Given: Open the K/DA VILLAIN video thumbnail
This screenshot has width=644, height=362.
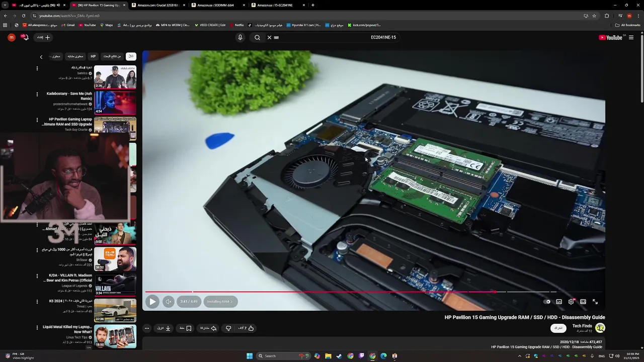Looking at the screenshot, I should (x=115, y=284).
